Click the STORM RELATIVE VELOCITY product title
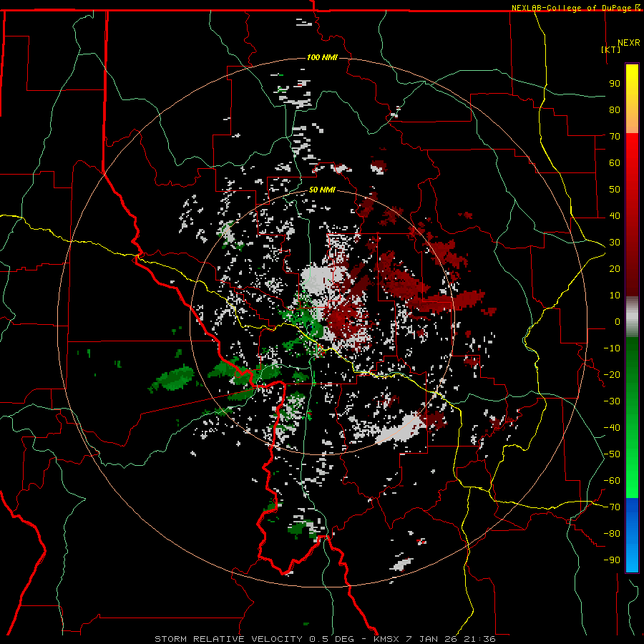The width and height of the screenshot is (644, 644). [229, 639]
